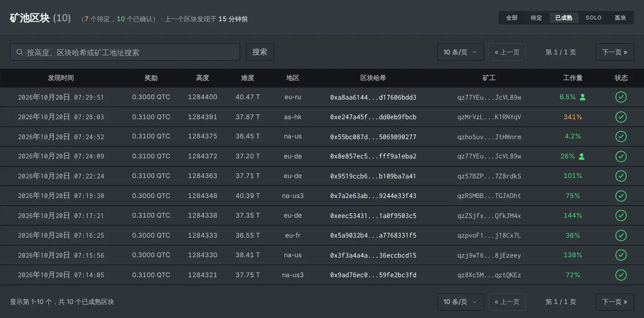Viewport: 644px width, 318px height.
Task: Click the bottom 下一页 button
Action: pos(615,302)
